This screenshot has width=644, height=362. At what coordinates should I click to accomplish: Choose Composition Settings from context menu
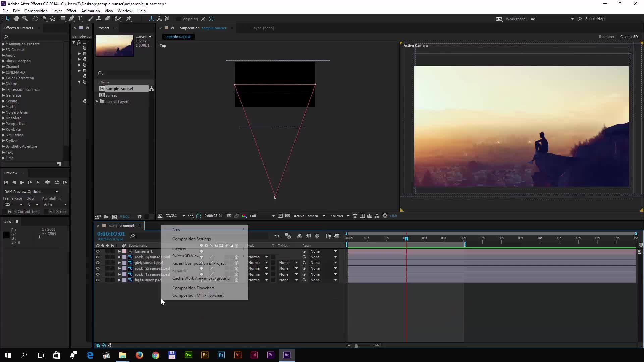click(193, 239)
